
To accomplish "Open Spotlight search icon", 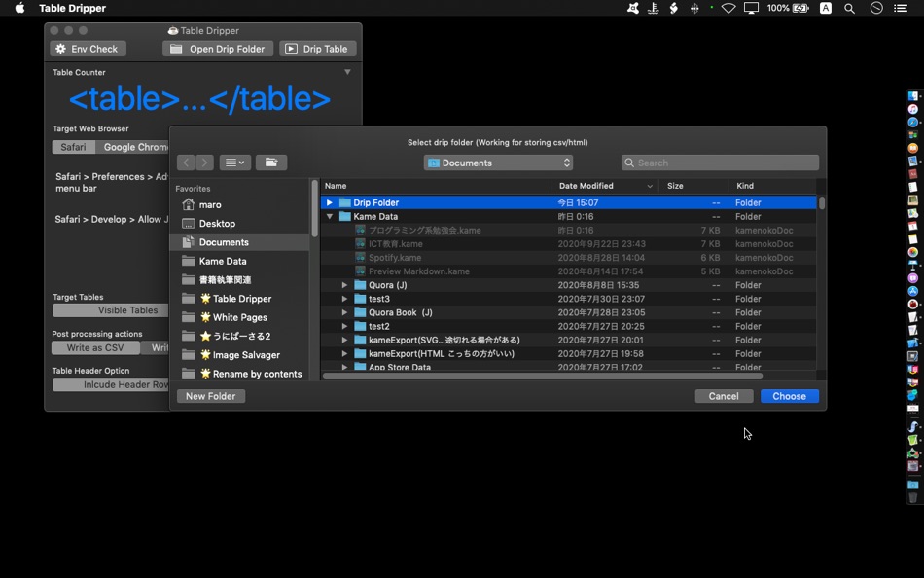I will pos(849,8).
